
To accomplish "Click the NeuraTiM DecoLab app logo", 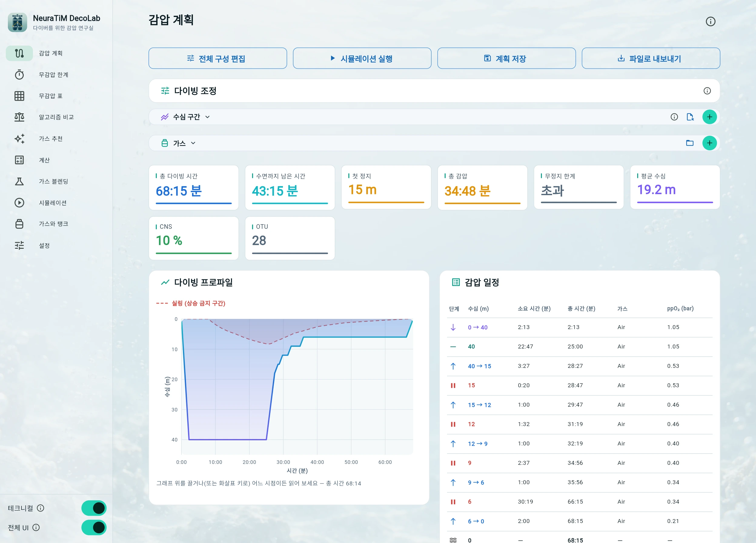I will [x=17, y=22].
